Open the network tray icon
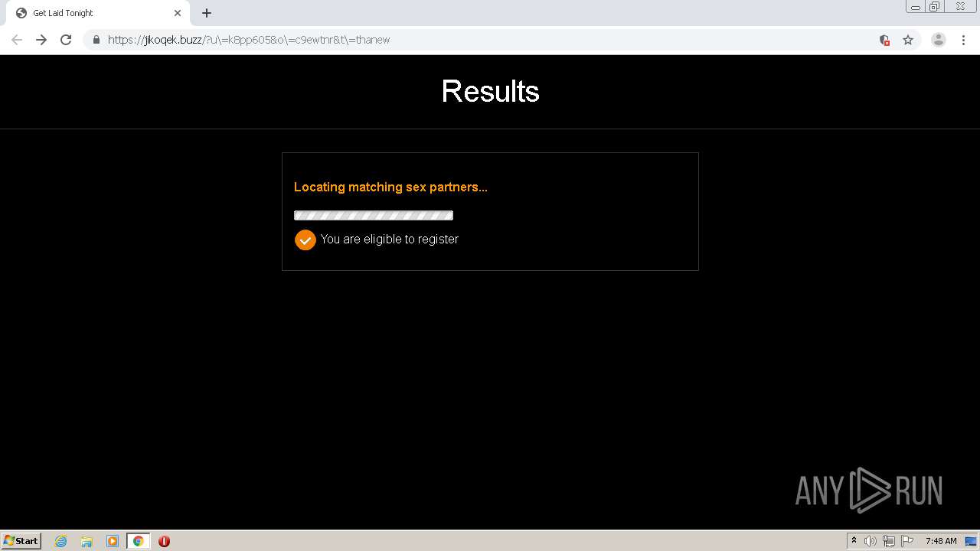980x551 pixels. click(889, 541)
